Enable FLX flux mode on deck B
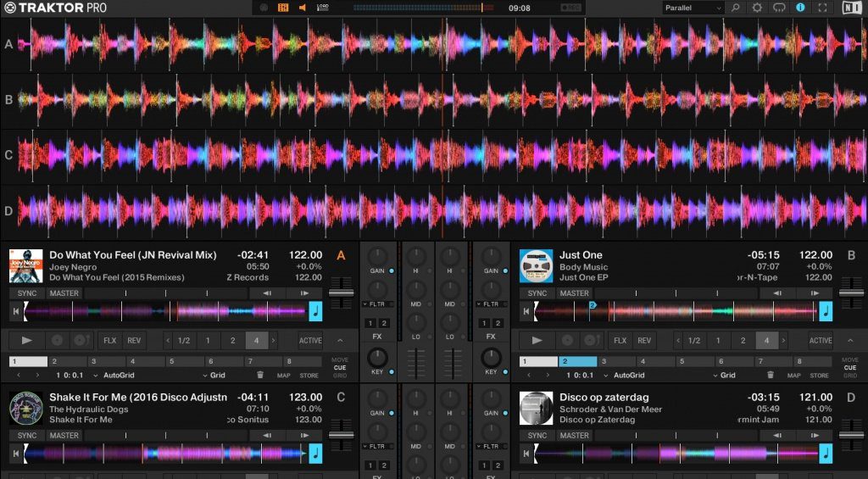The image size is (868, 479). 620,340
